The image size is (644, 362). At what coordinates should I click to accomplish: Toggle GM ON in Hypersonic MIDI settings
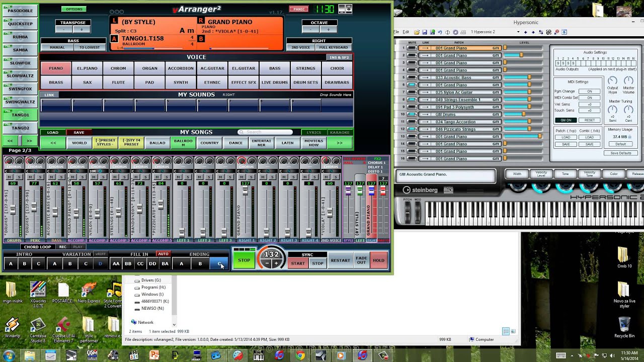(x=566, y=120)
